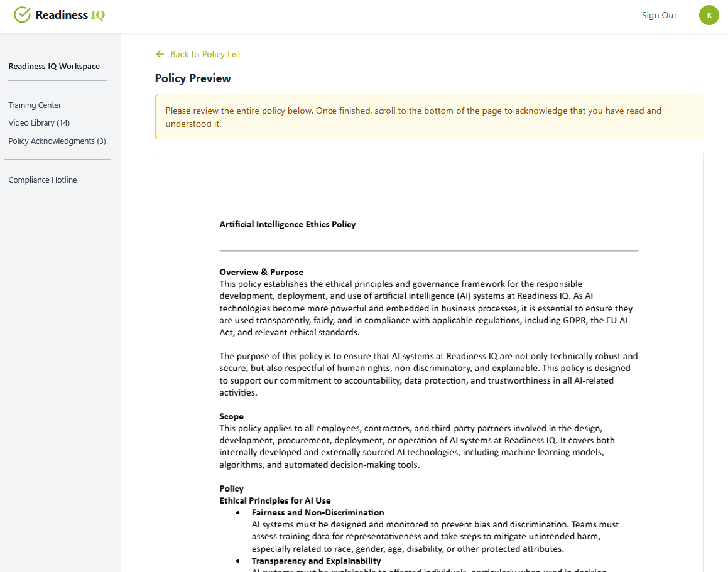This screenshot has width=728, height=572.
Task: Click the user profile initial in the header
Action: click(709, 14)
